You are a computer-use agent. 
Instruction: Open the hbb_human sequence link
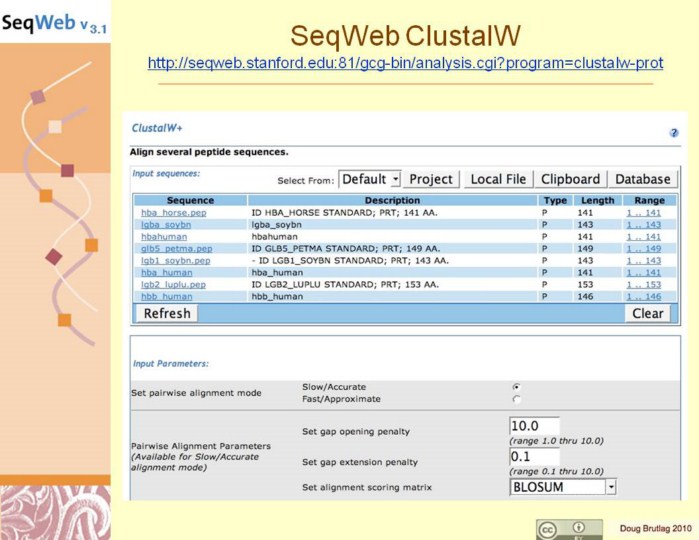[x=166, y=297]
